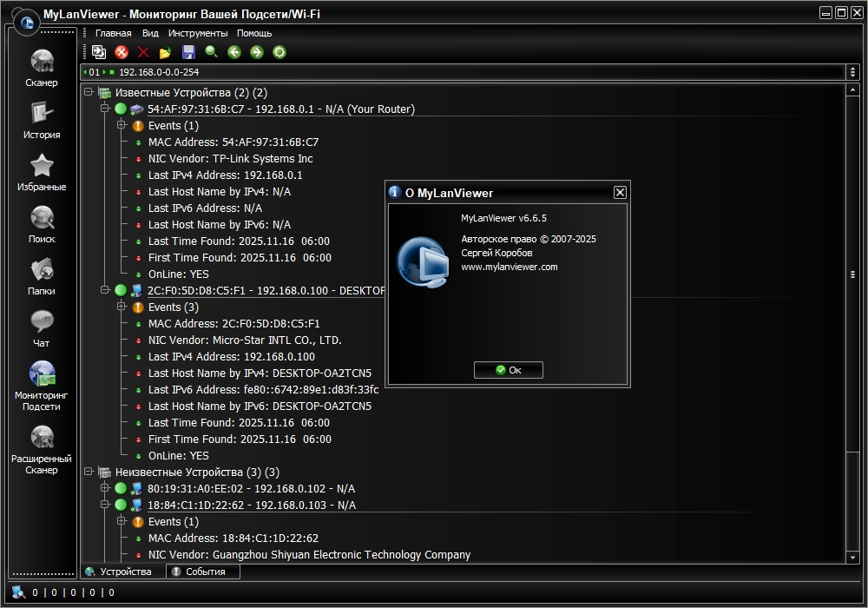Select the Last IPv4 Address: 192.168.0.1 row
Viewport: 868px width, 608px height.
[x=226, y=175]
